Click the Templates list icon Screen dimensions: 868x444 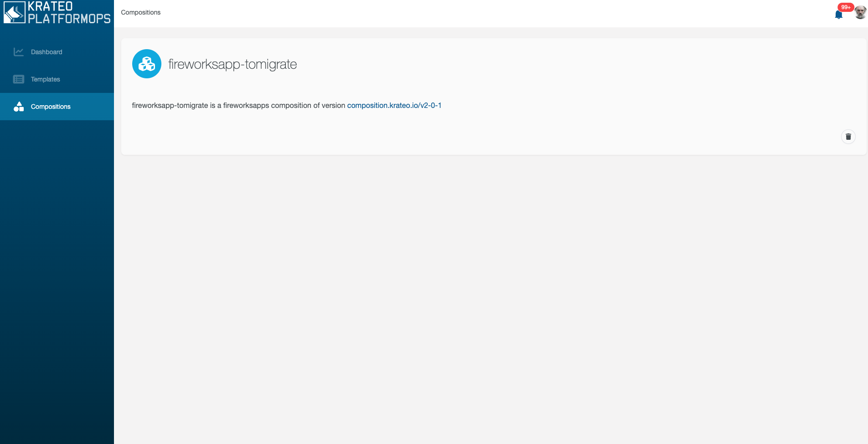[x=19, y=79]
